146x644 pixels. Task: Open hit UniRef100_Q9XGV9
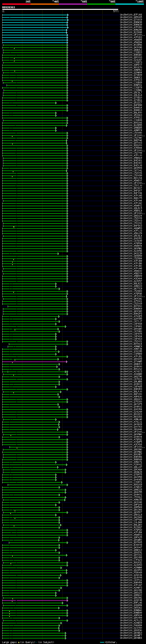tap(131, 359)
